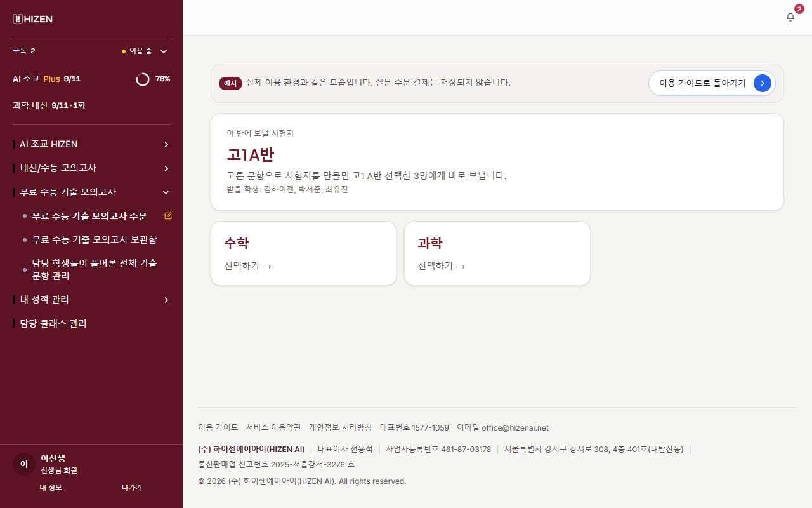Image resolution: width=812 pixels, height=508 pixels.
Task: Open the notifications bell icon
Action: pos(790,17)
